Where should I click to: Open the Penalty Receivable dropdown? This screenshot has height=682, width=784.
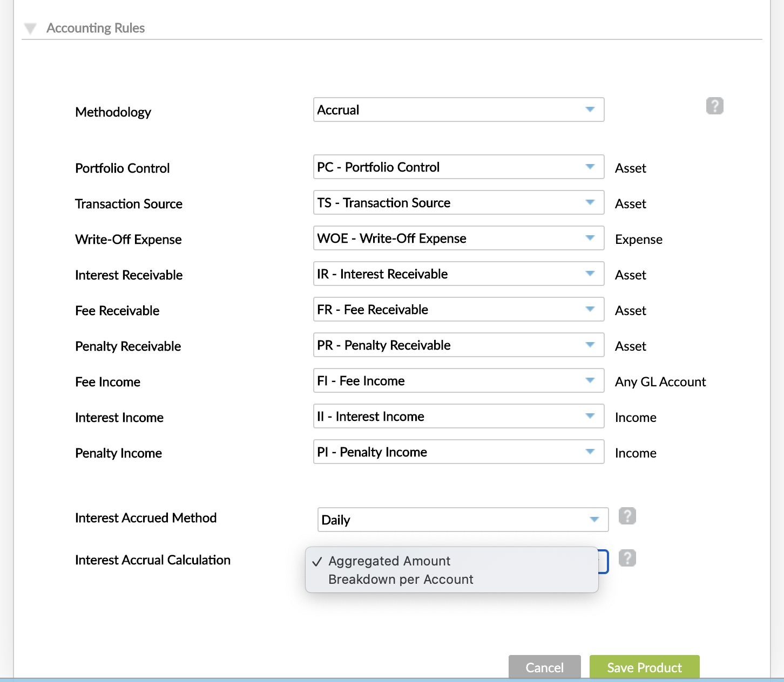[590, 345]
